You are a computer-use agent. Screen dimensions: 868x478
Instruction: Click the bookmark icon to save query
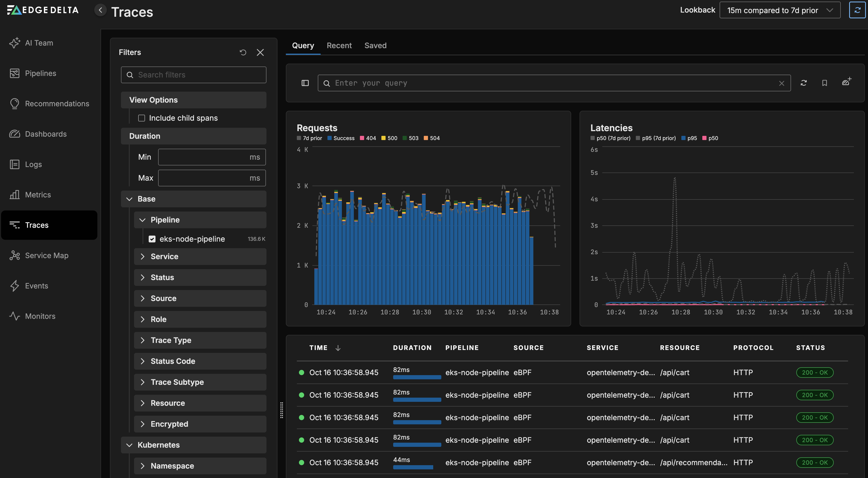[x=824, y=83]
